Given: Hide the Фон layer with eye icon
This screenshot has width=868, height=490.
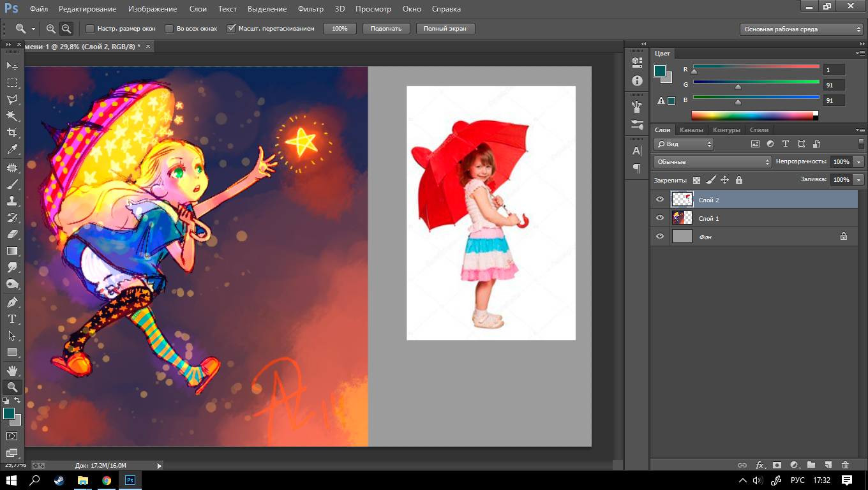Looking at the screenshot, I should tap(660, 237).
